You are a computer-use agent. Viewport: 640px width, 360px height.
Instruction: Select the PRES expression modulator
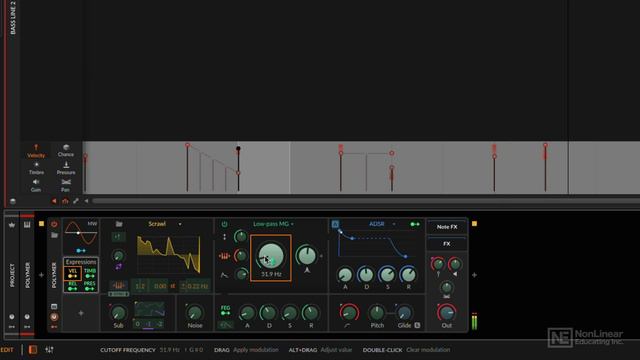[x=89, y=286]
